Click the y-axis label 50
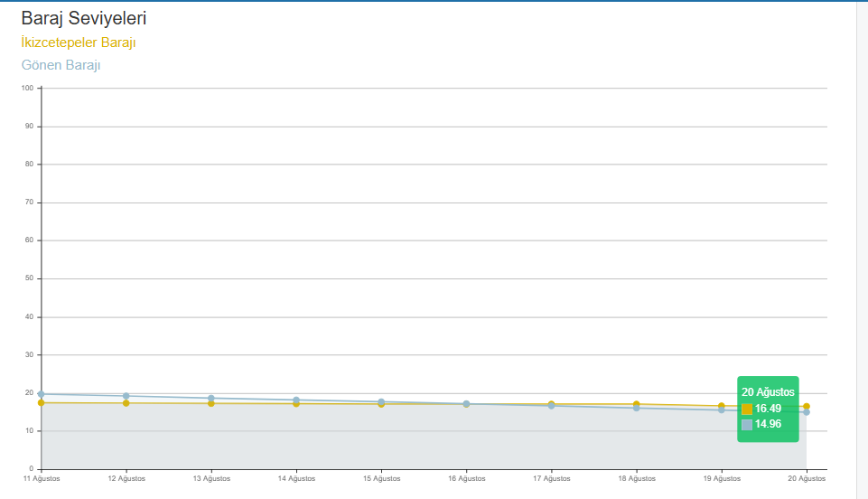This screenshot has height=499, width=868. pyautogui.click(x=29, y=278)
